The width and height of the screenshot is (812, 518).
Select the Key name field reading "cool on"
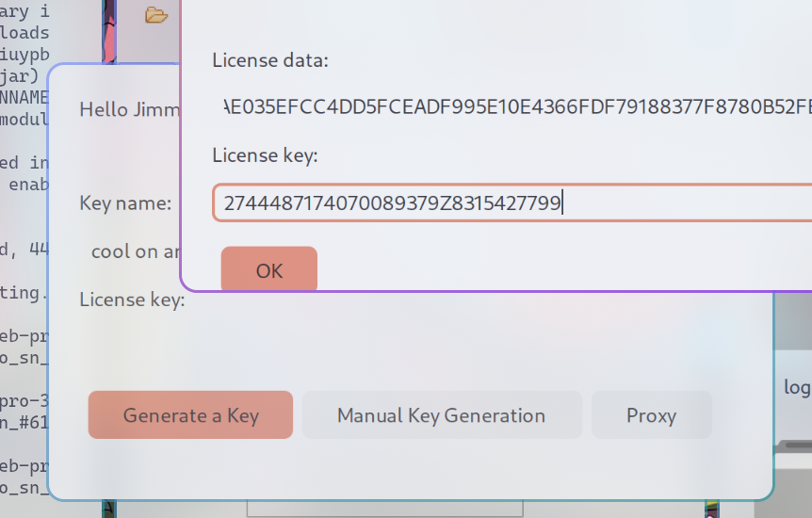click(136, 251)
